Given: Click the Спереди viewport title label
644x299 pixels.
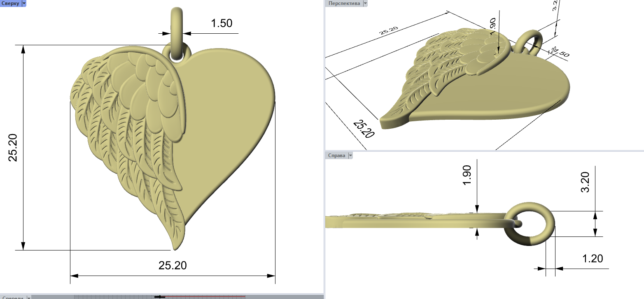Looking at the screenshot, I should 12,297.
